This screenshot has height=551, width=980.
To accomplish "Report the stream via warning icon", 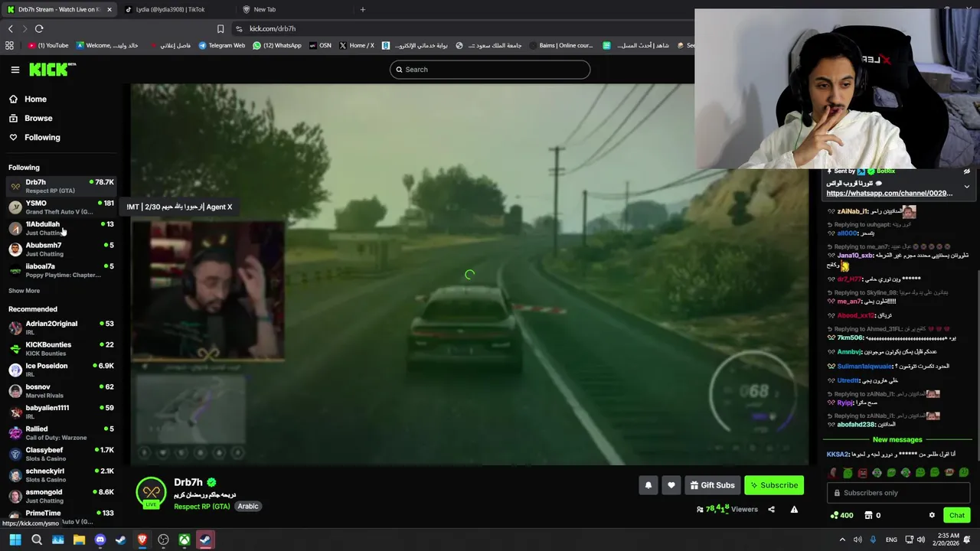I will click(x=794, y=510).
